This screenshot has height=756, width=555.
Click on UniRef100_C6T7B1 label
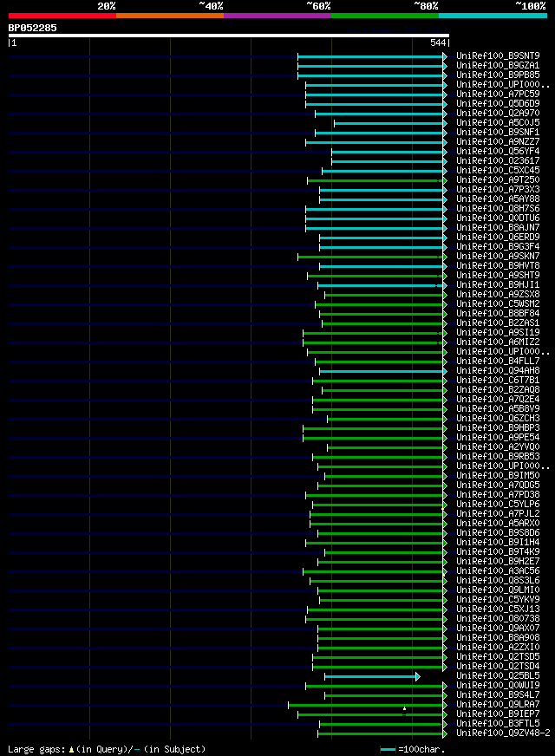coord(498,381)
